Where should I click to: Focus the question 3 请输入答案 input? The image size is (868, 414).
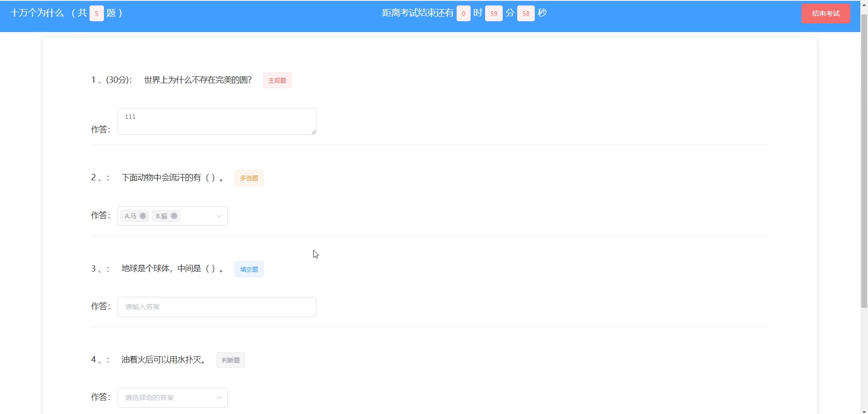[217, 307]
